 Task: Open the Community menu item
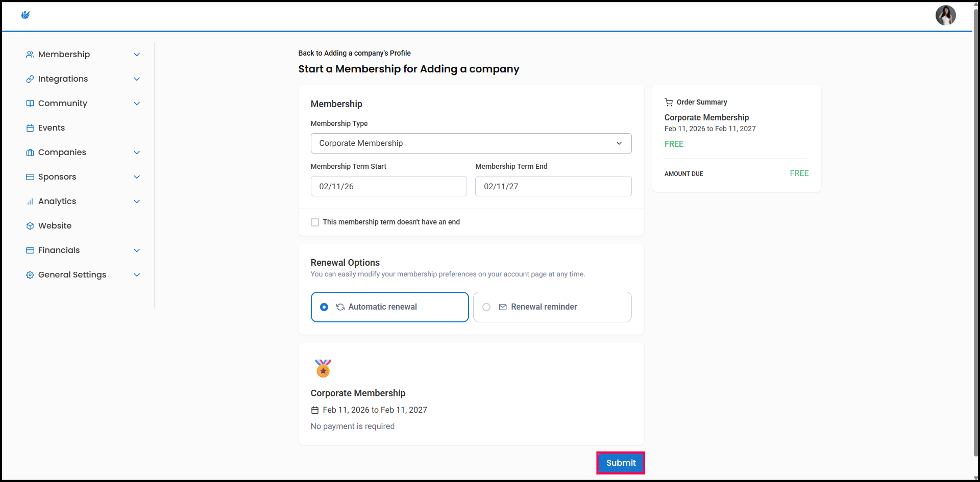[63, 104]
